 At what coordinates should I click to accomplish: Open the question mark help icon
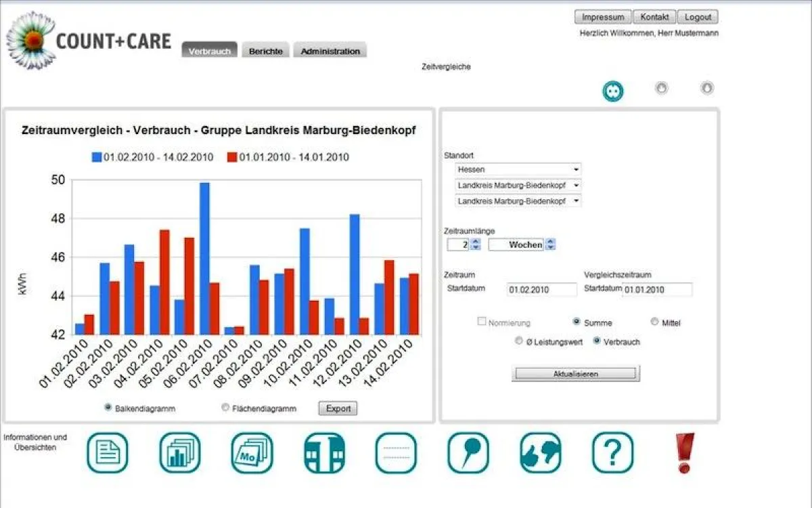(612, 453)
